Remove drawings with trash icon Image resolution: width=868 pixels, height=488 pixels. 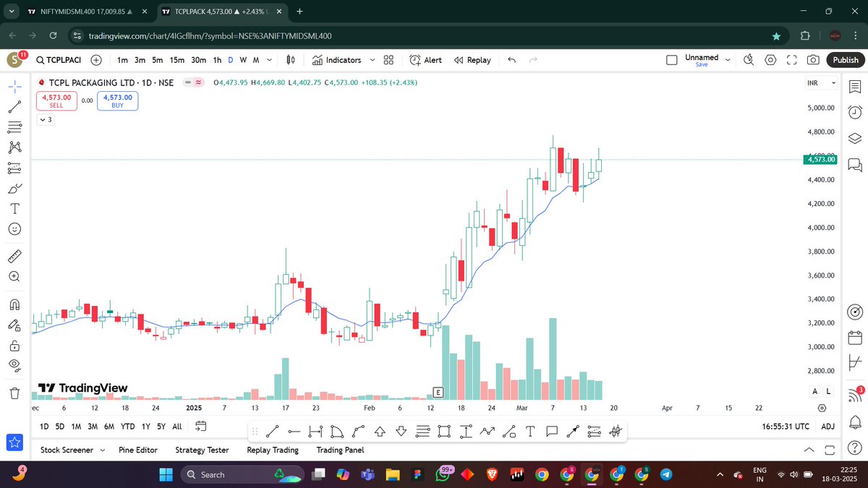tap(14, 393)
